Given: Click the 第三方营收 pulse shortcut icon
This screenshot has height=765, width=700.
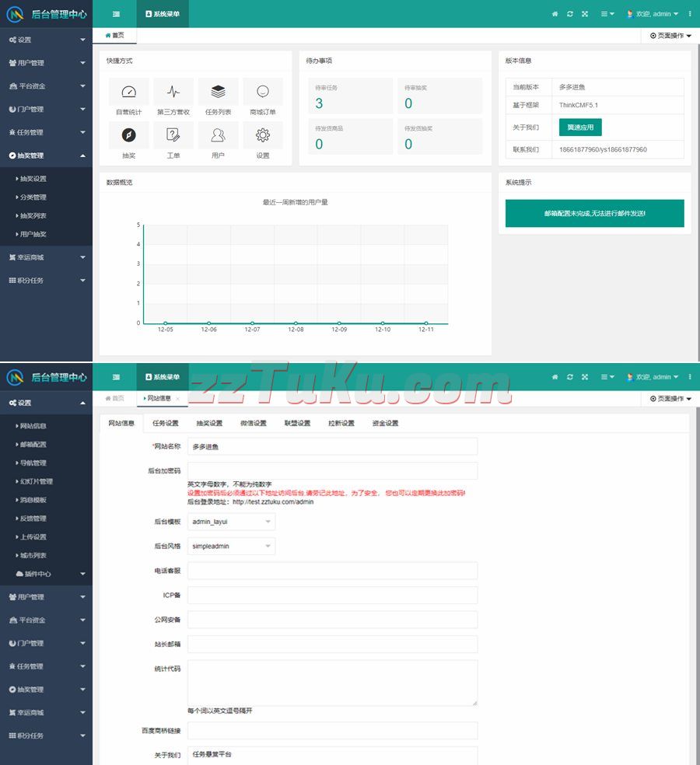Looking at the screenshot, I should point(173,93).
